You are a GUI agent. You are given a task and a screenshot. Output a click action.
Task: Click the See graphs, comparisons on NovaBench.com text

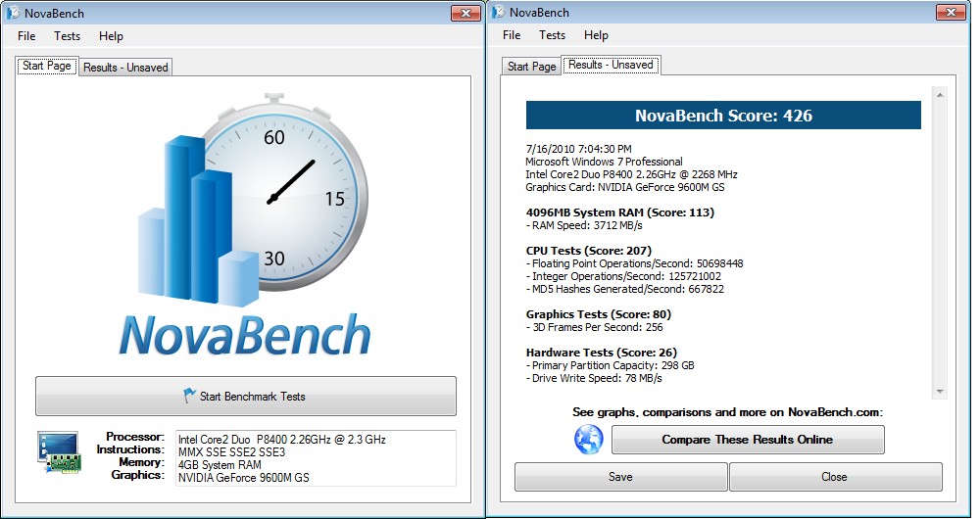click(x=727, y=412)
